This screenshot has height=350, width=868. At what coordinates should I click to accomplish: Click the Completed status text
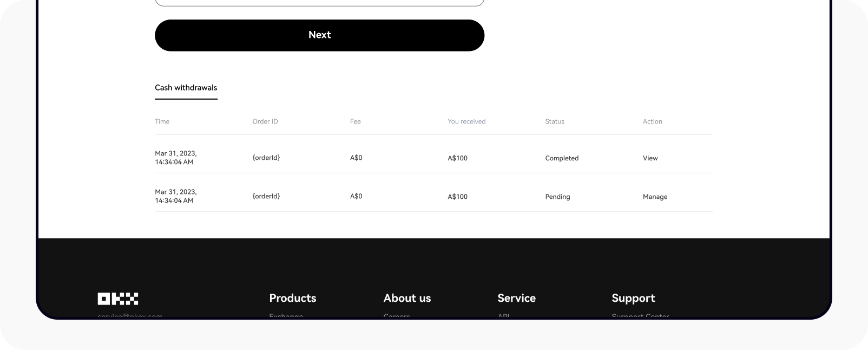562,158
